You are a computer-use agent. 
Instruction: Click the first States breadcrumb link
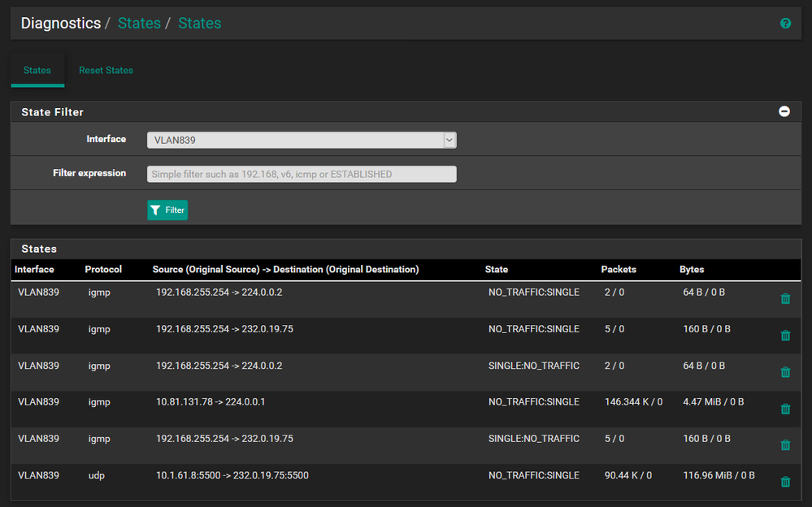click(139, 24)
